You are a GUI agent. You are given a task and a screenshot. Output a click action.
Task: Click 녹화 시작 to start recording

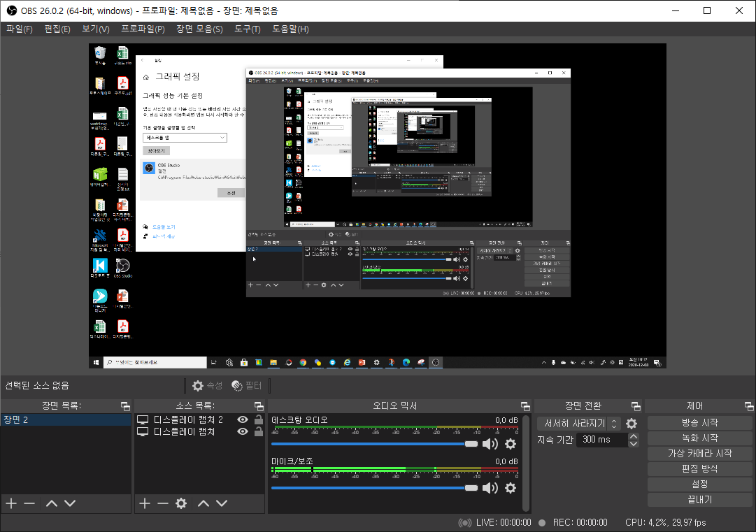coord(699,438)
